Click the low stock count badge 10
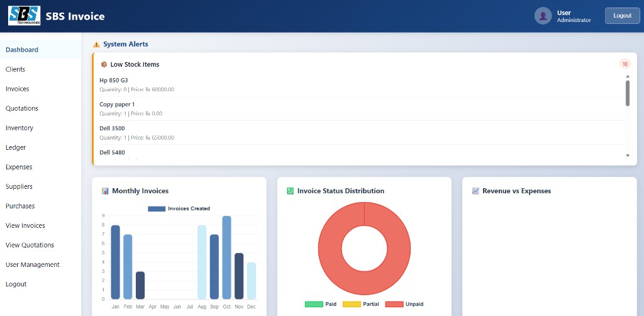Viewport: 644px width, 316px height. [x=625, y=64]
